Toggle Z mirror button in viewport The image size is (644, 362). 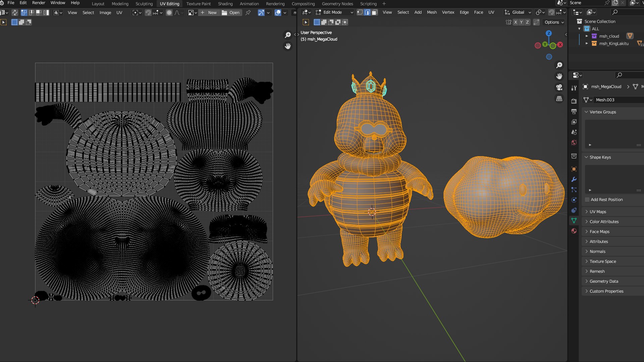tap(527, 22)
